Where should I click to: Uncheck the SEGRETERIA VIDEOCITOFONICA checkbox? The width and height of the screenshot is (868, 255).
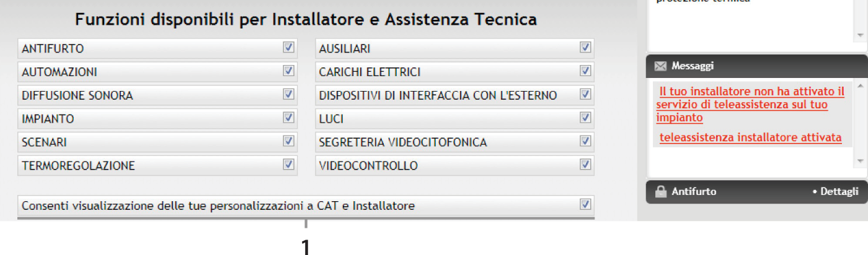(585, 141)
